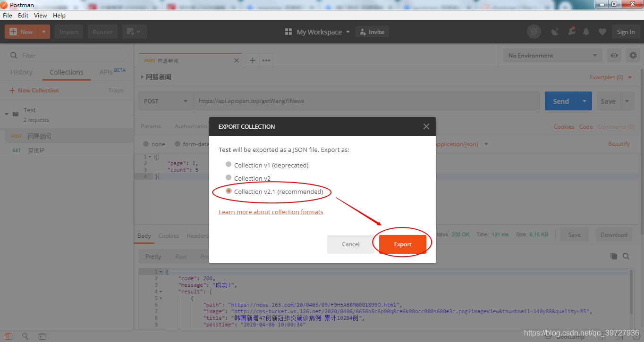Choose the none body type radio
This screenshot has height=342, width=644.
click(146, 144)
